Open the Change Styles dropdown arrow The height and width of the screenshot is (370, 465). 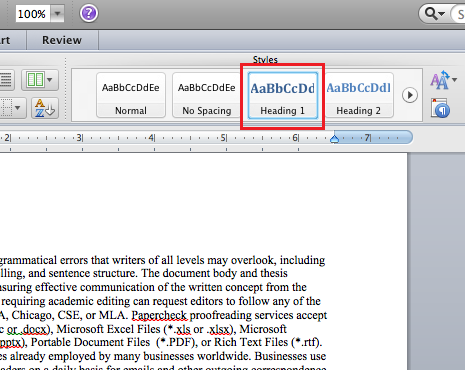point(454,80)
